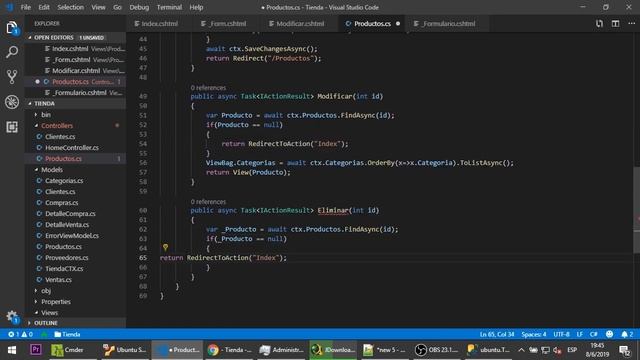
Task: Collapse the Views folder
Action: pos(75,313)
